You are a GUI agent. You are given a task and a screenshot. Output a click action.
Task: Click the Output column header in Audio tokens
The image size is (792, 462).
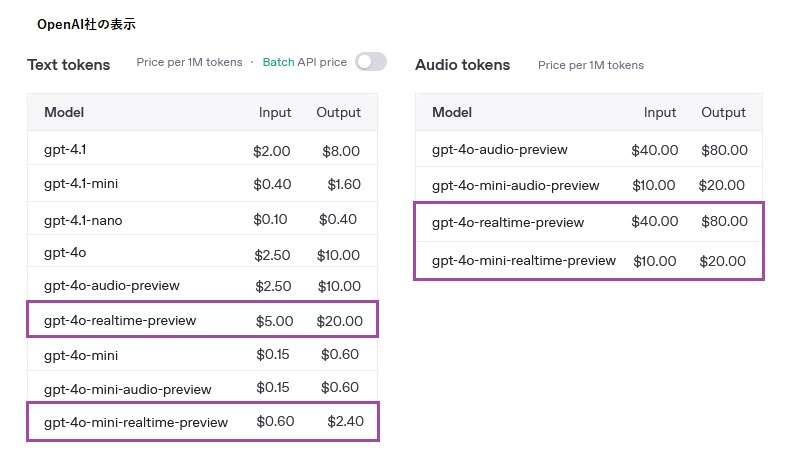point(723,112)
